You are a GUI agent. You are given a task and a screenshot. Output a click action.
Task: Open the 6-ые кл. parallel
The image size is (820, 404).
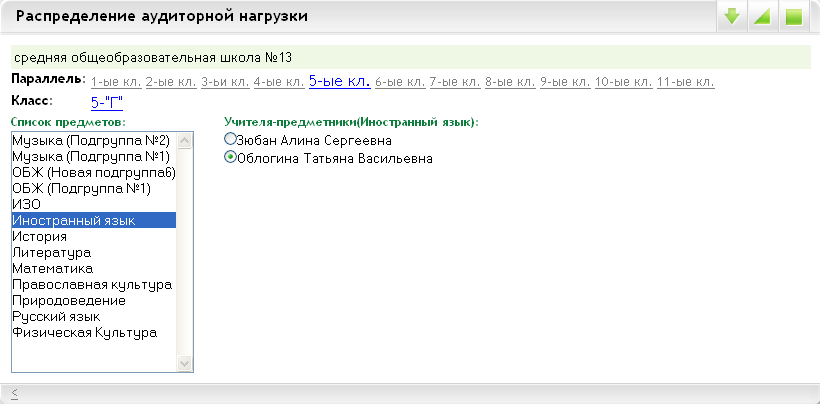(x=401, y=83)
